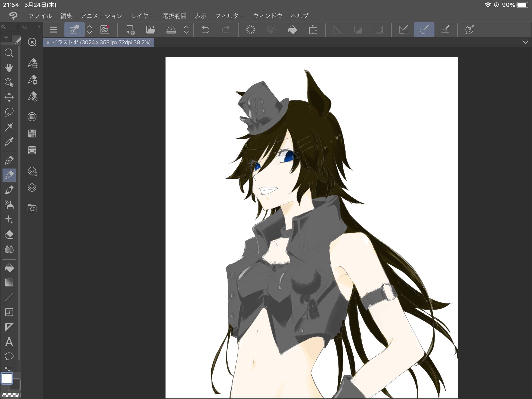This screenshot has width=532, height=399.
Task: Select the Frame border panel tool
Action: pos(9,312)
